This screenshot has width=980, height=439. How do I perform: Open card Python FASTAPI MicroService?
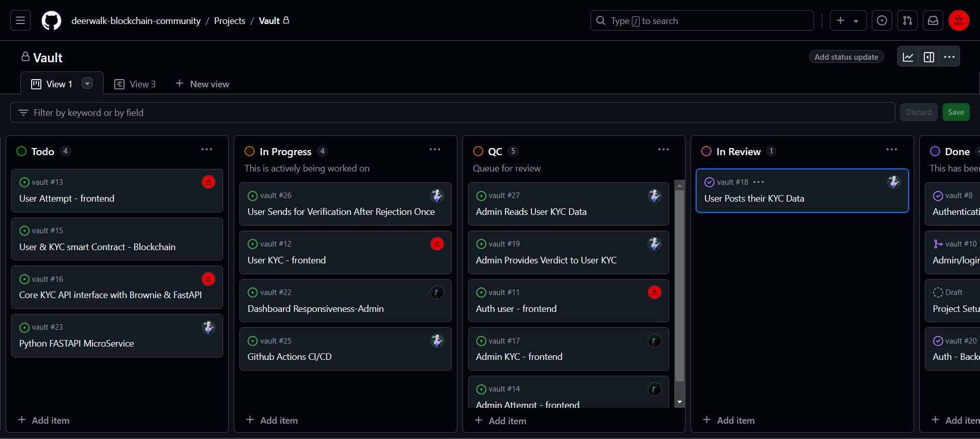[x=77, y=344]
